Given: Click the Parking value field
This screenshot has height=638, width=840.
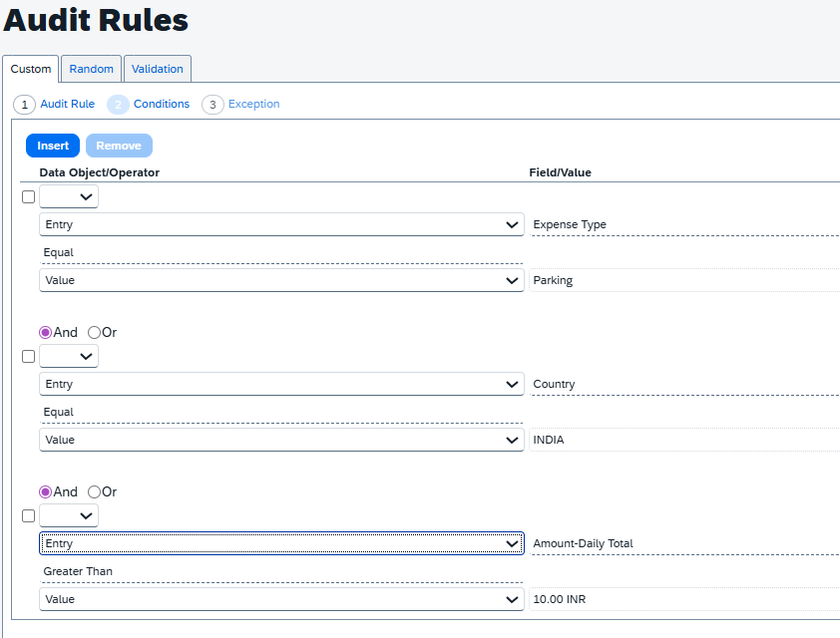Looking at the screenshot, I should coord(684,280).
